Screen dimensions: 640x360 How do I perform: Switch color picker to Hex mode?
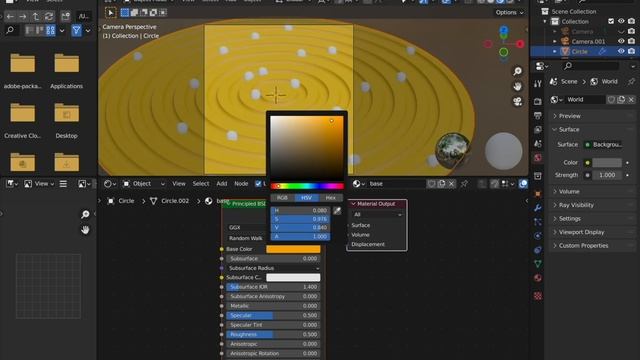point(331,198)
